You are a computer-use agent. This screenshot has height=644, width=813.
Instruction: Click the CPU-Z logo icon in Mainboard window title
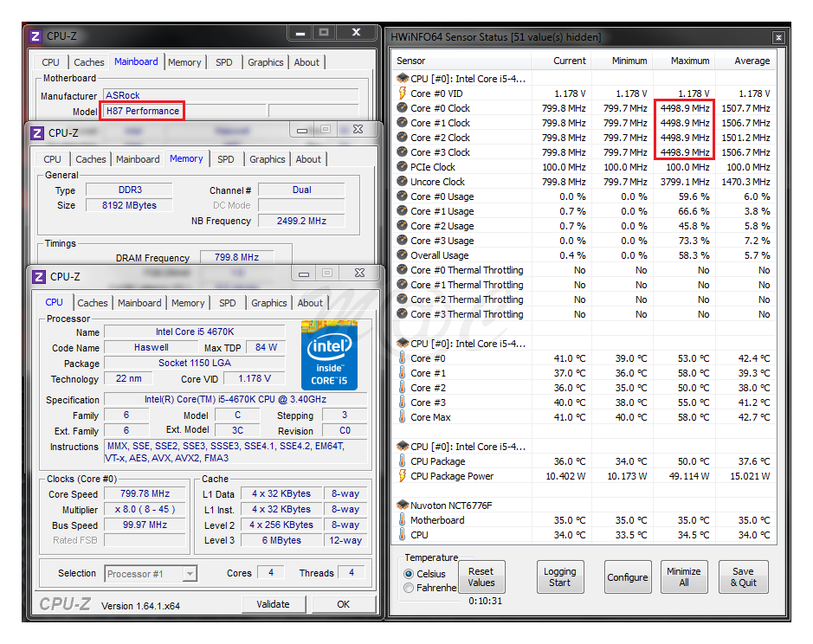pos(35,36)
